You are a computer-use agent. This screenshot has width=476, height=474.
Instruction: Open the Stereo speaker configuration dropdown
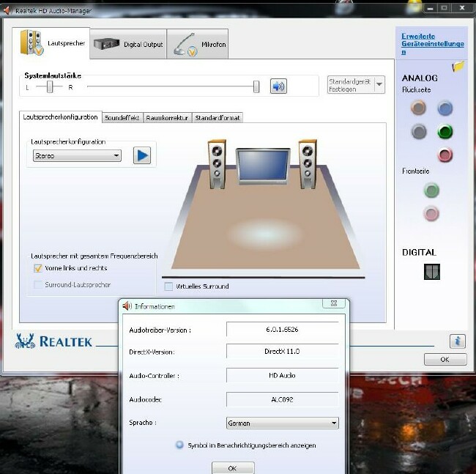click(77, 155)
